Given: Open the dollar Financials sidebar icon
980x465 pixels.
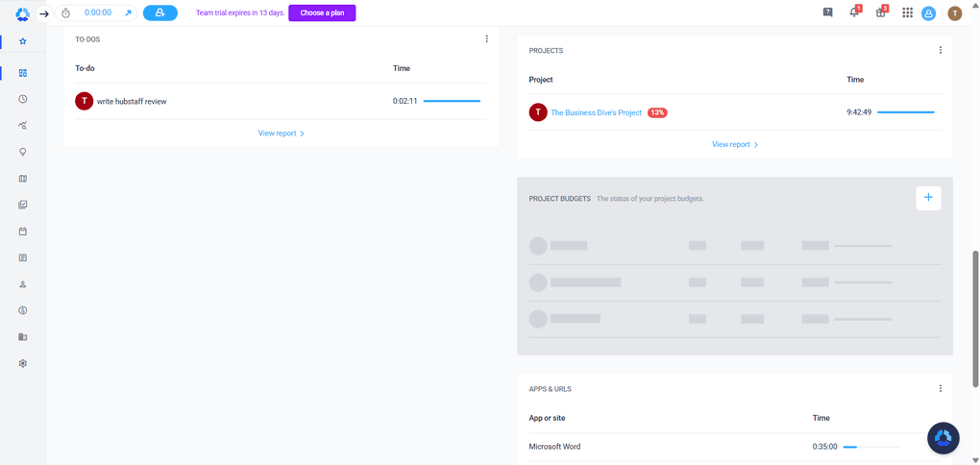Looking at the screenshot, I should 23,310.
